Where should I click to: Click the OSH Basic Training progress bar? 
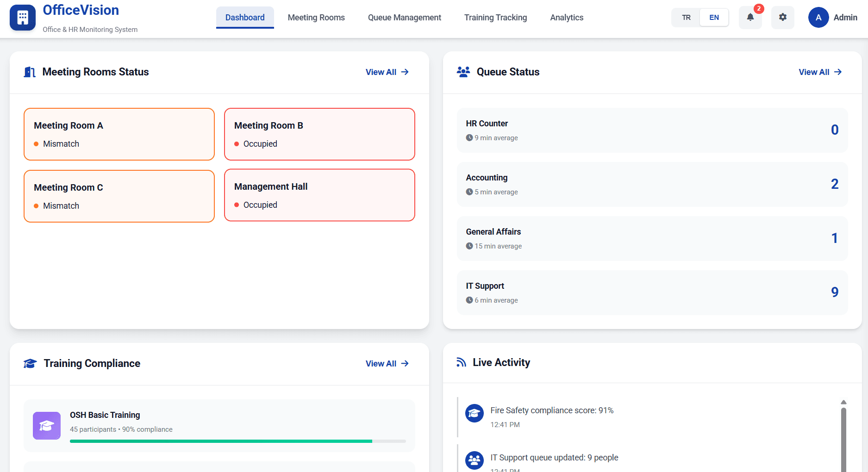pyautogui.click(x=237, y=441)
